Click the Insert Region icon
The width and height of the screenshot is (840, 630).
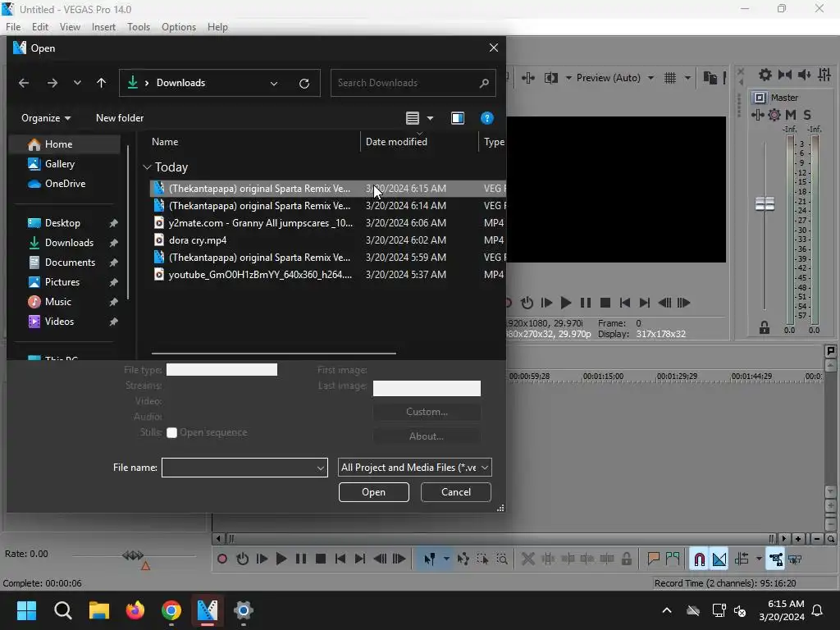[x=673, y=559]
